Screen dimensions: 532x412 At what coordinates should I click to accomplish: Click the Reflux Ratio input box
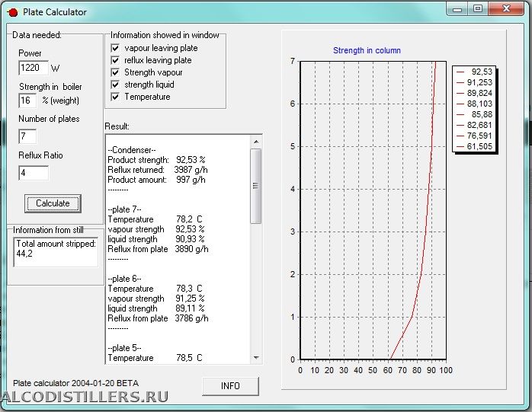pos(34,173)
